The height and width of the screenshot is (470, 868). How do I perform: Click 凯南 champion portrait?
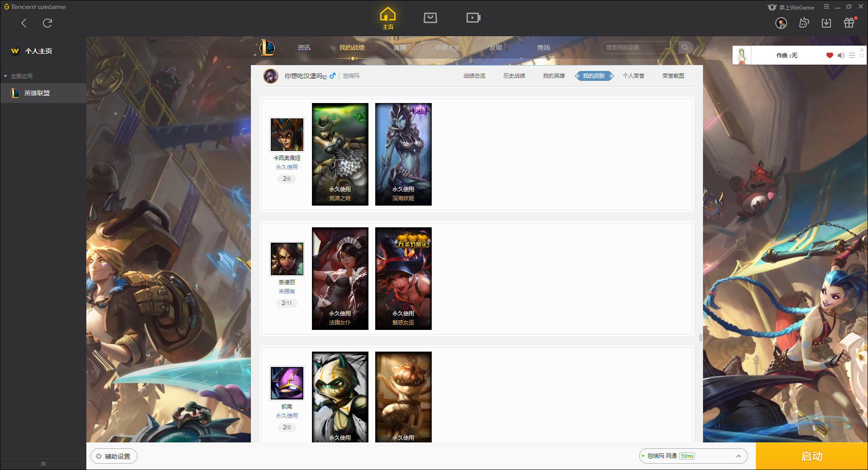[287, 383]
